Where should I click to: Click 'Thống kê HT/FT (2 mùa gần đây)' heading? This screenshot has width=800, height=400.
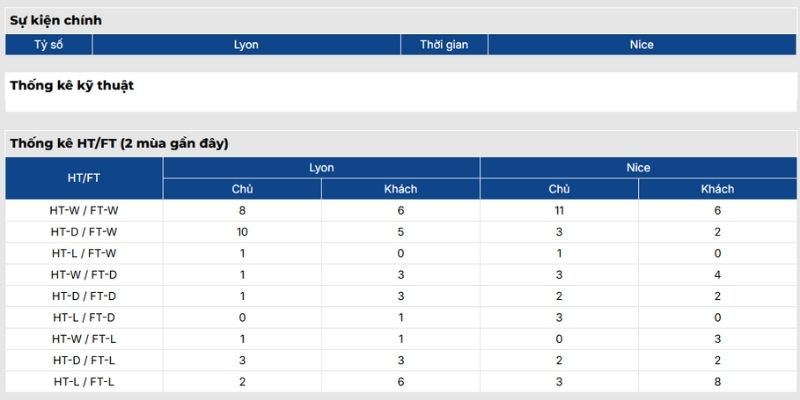coord(119,144)
